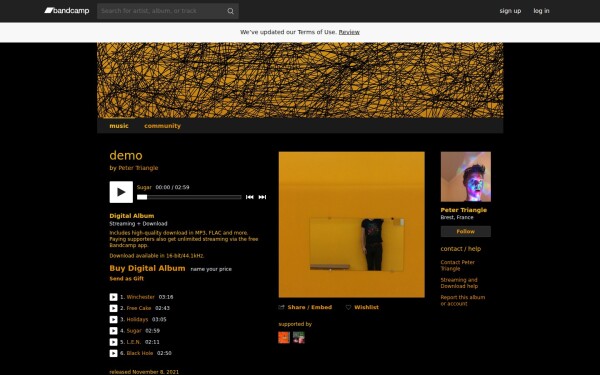Click the search magnifier icon
The image size is (600, 375).
(230, 11)
